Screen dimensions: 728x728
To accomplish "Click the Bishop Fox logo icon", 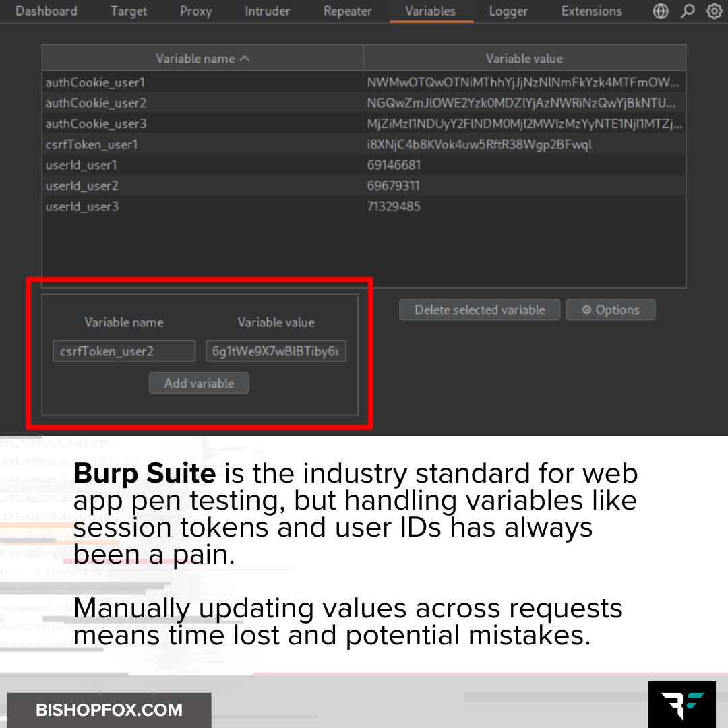I will coord(682,705).
